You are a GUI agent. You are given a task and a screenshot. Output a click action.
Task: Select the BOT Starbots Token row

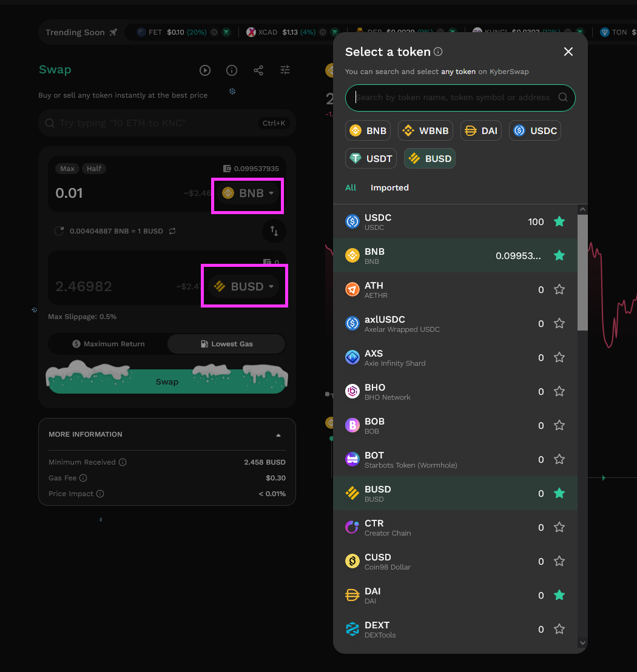[455, 460]
